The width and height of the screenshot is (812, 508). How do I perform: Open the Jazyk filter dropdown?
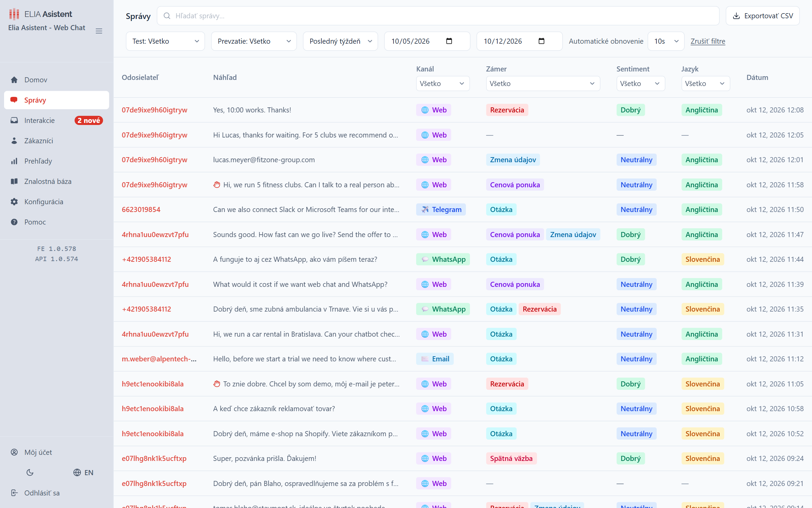tap(705, 84)
